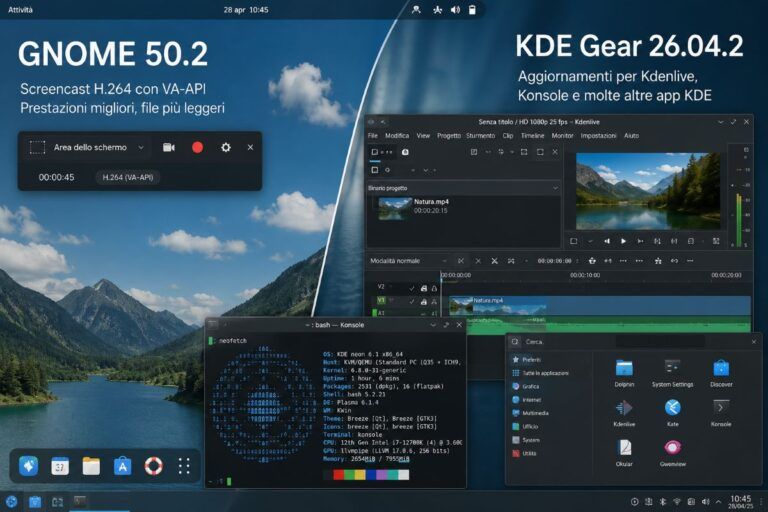Launch Dolphin from the app launcher

click(x=624, y=373)
